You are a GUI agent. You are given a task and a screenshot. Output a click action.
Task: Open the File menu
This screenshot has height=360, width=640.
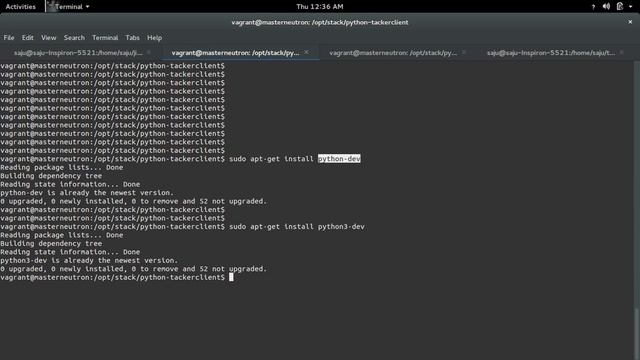(9, 38)
